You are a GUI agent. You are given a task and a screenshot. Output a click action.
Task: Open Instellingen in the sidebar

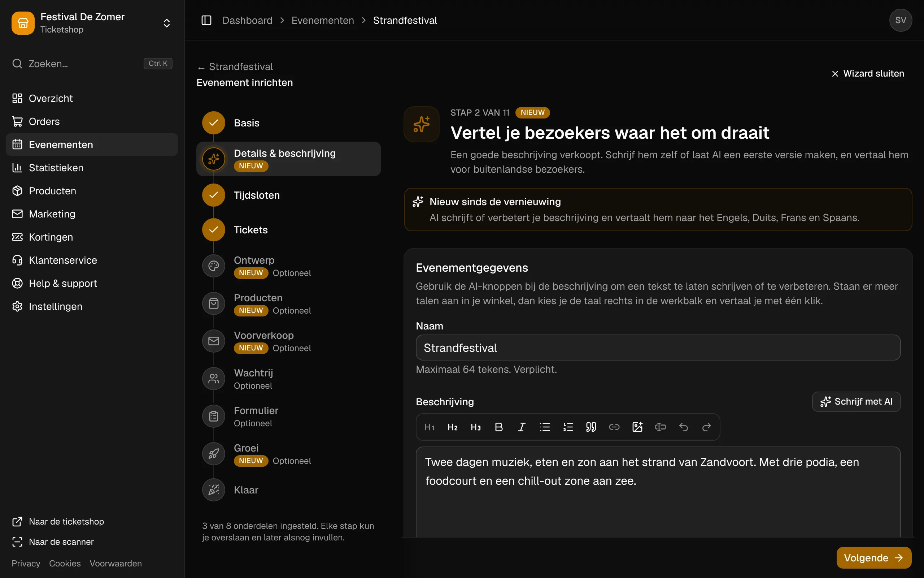point(92,307)
